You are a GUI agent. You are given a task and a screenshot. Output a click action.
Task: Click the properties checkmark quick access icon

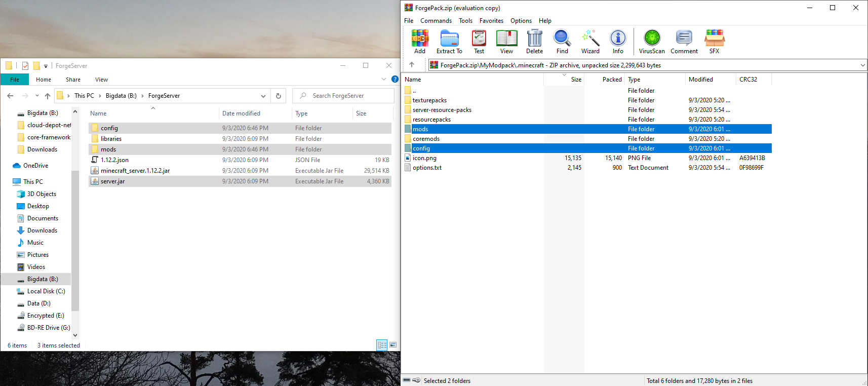[25, 65]
